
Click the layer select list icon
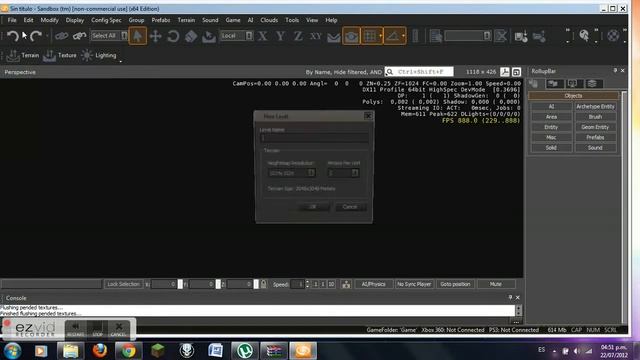click(x=436, y=36)
